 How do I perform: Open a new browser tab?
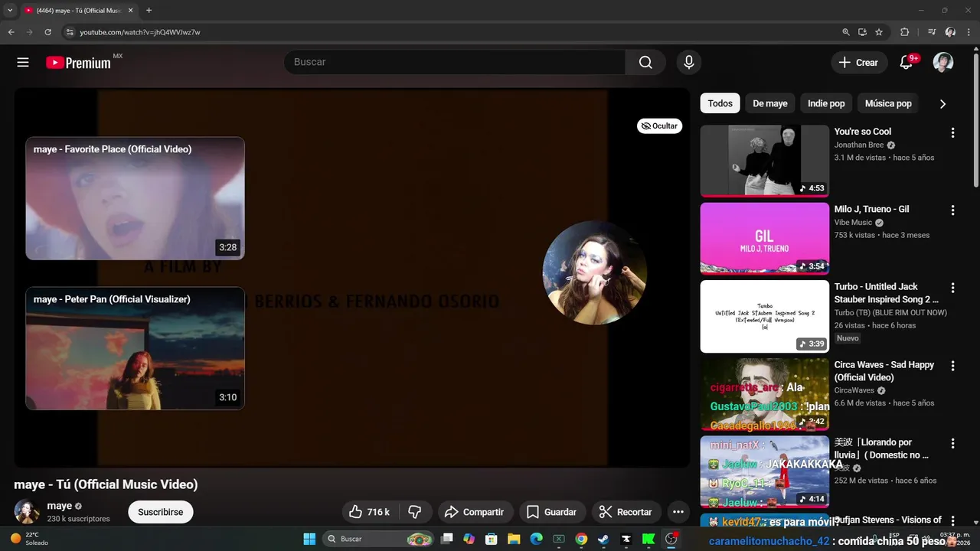(149, 11)
